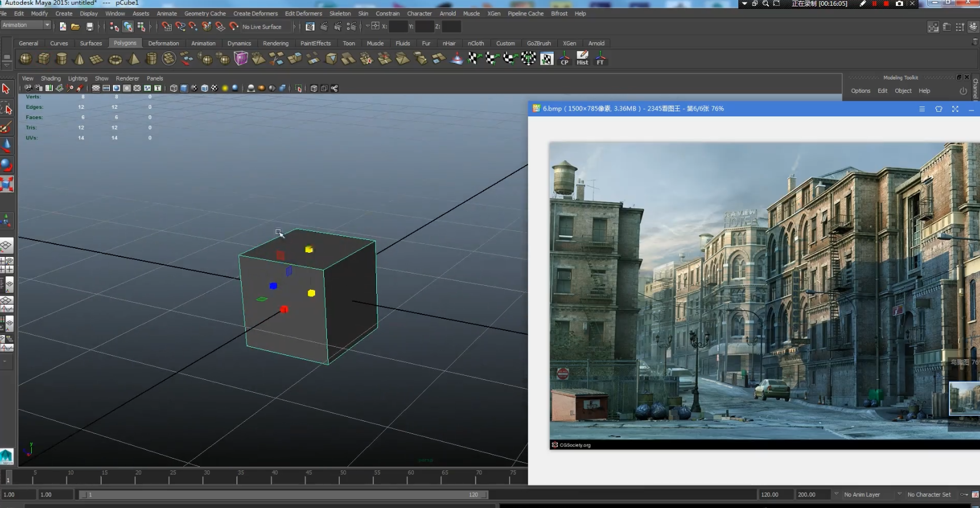The height and width of the screenshot is (508, 980).
Task: Open Modeling Toolkit Options menu
Action: pyautogui.click(x=861, y=91)
